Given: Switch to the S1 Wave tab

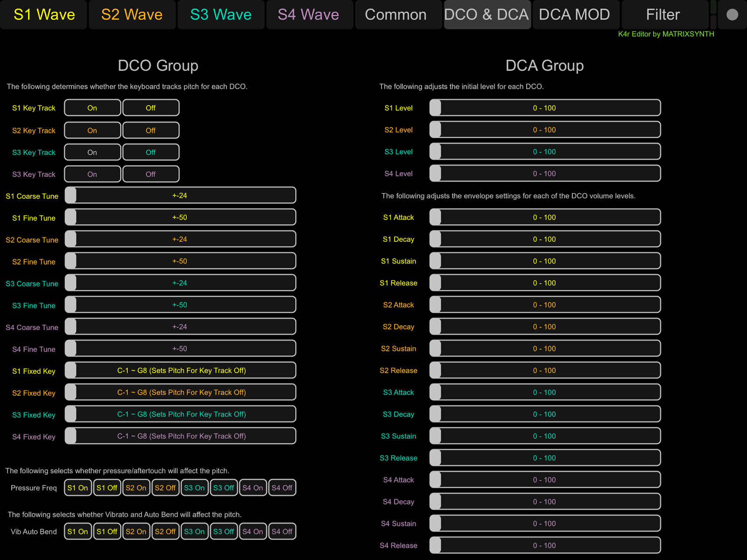Looking at the screenshot, I should 43,14.
